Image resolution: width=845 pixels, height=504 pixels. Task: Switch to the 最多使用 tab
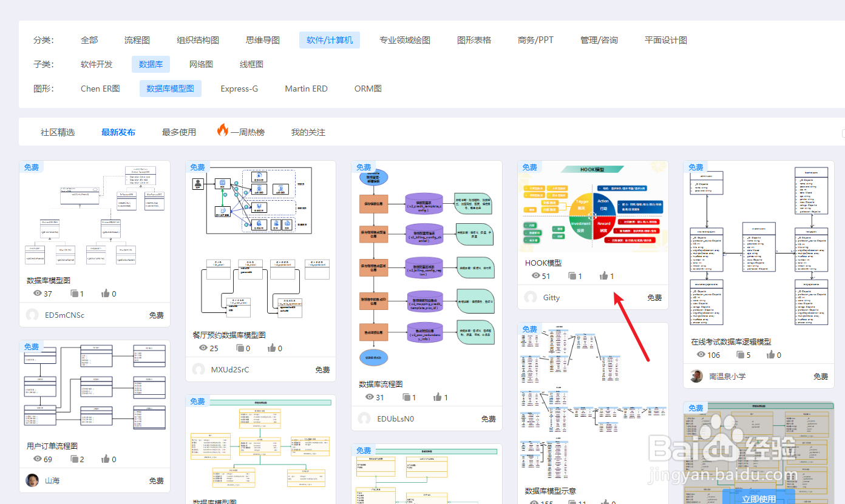point(178,132)
